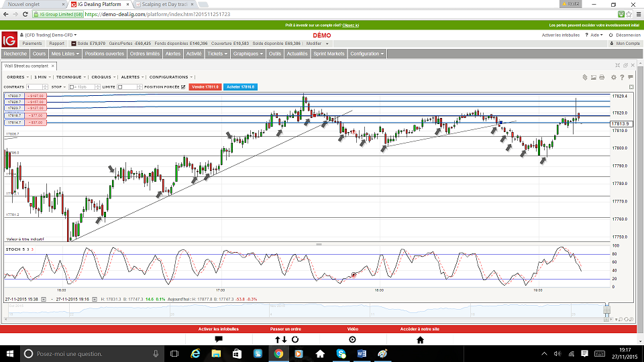Click the red Vendre 17811.0 button
This screenshot has height=362, width=644.
click(205, 86)
